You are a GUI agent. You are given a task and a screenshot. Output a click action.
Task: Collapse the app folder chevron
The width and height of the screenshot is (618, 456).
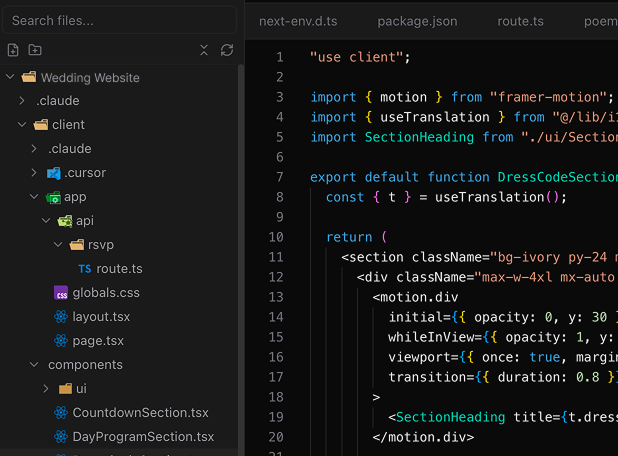click(34, 196)
